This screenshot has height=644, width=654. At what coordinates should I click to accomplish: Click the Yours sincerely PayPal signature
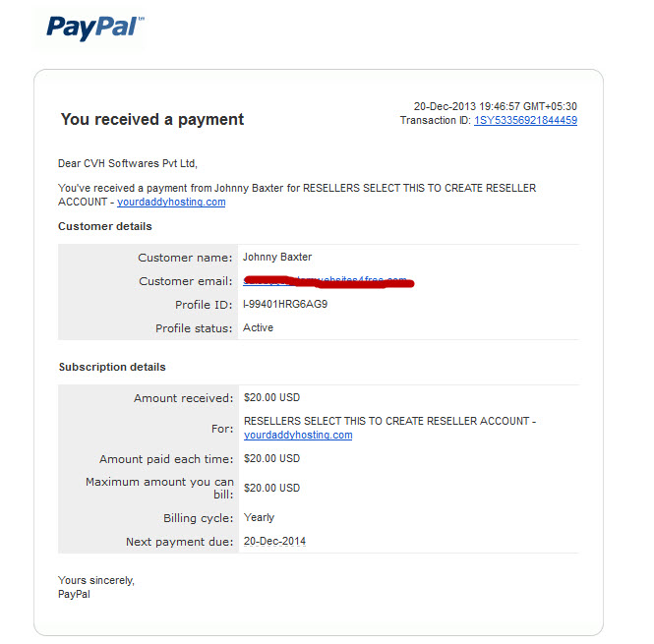(96, 587)
